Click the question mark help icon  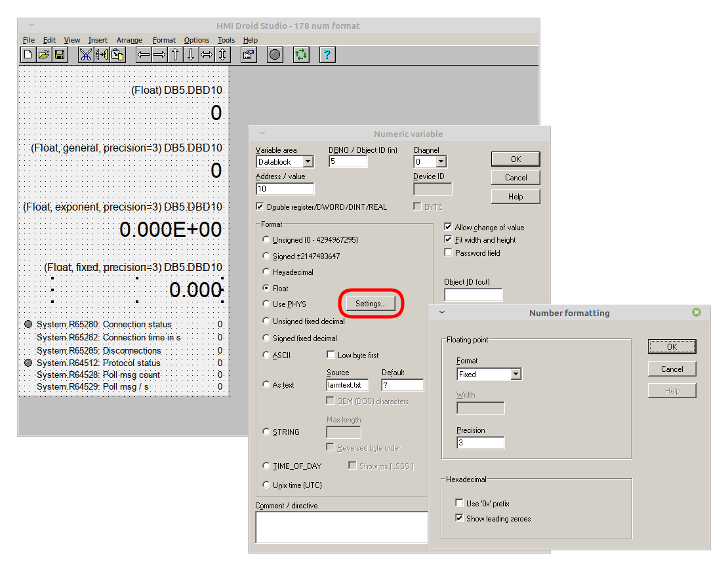point(327,55)
